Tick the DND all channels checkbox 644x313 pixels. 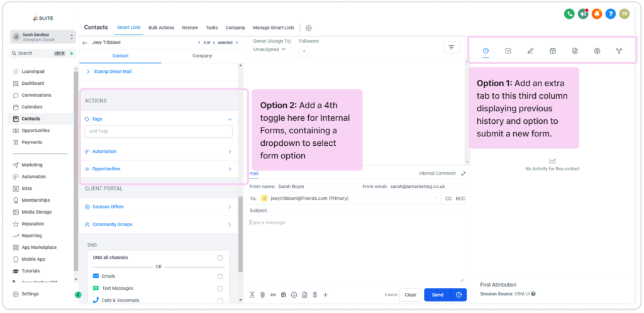pos(220,258)
